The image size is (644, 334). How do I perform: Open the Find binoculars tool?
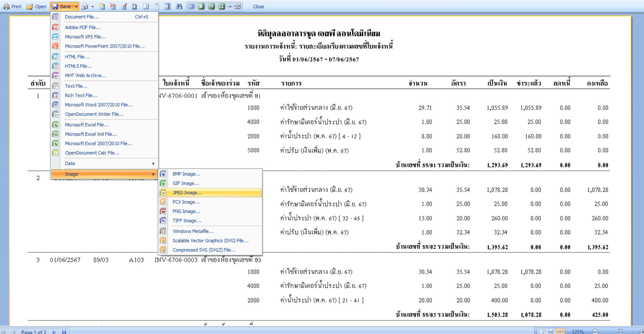tap(179, 6)
